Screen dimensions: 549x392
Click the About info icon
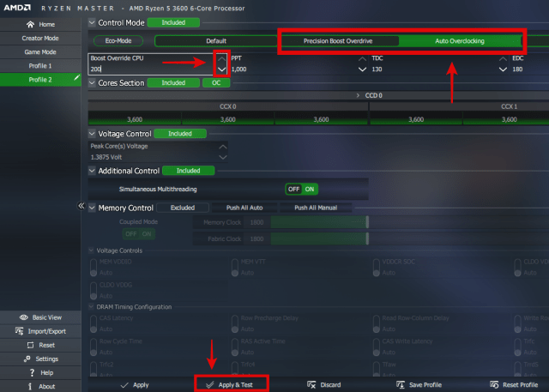30,386
